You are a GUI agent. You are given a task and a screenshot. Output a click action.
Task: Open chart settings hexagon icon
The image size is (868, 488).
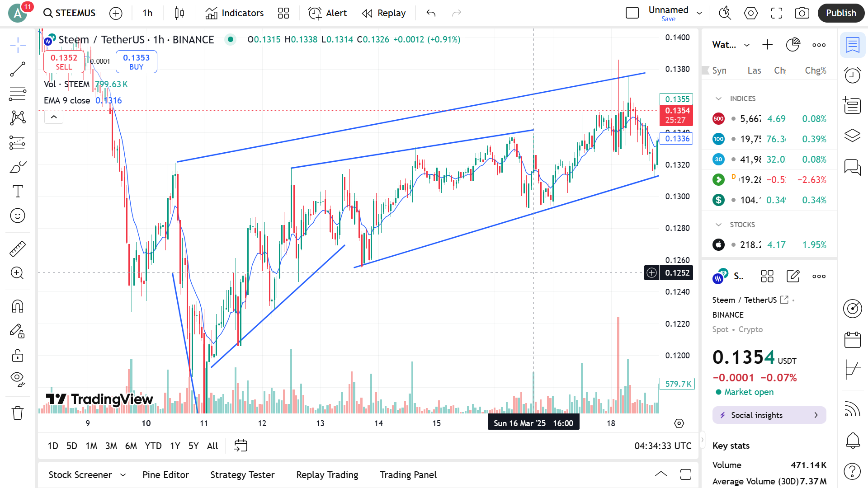point(751,13)
